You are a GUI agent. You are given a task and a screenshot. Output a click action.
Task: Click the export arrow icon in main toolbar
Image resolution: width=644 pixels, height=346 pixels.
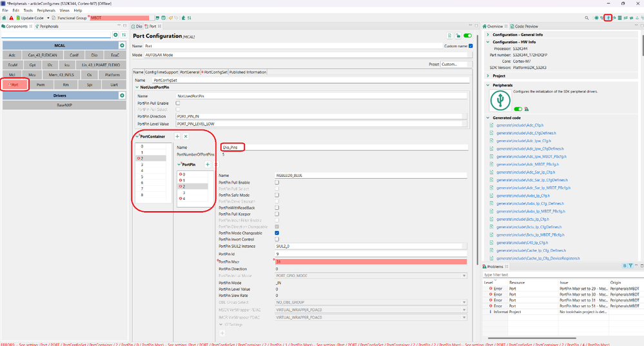coord(183,17)
